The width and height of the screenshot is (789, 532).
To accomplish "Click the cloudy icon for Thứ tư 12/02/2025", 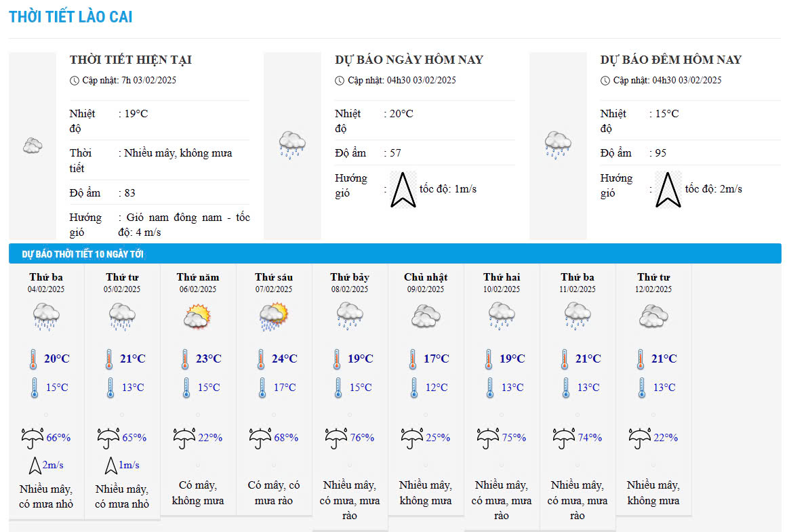I will pyautogui.click(x=653, y=316).
